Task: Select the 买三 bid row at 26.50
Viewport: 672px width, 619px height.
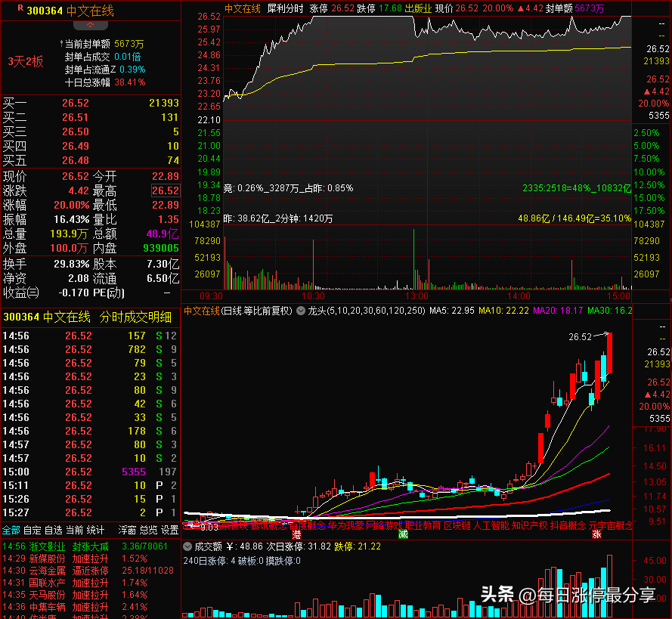Action: click(90, 132)
